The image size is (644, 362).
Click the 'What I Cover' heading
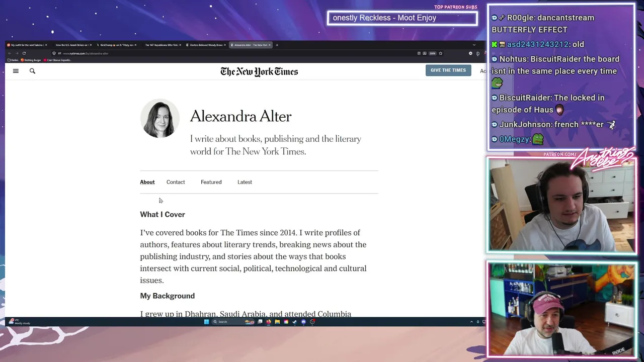click(163, 214)
